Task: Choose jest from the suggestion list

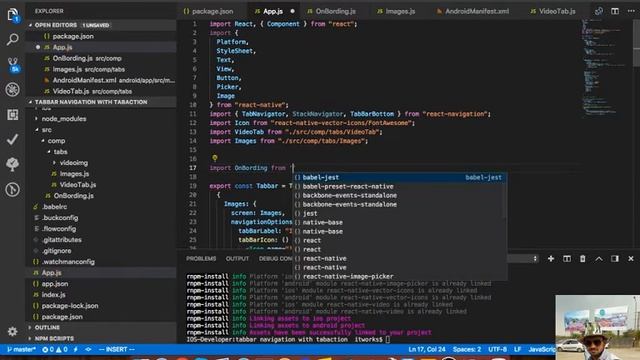Action: (400, 213)
